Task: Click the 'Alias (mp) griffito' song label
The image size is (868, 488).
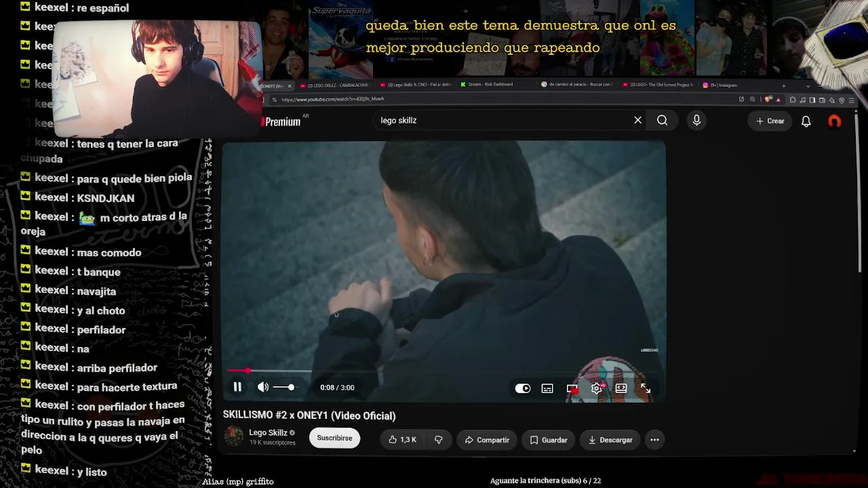Action: 238,481
